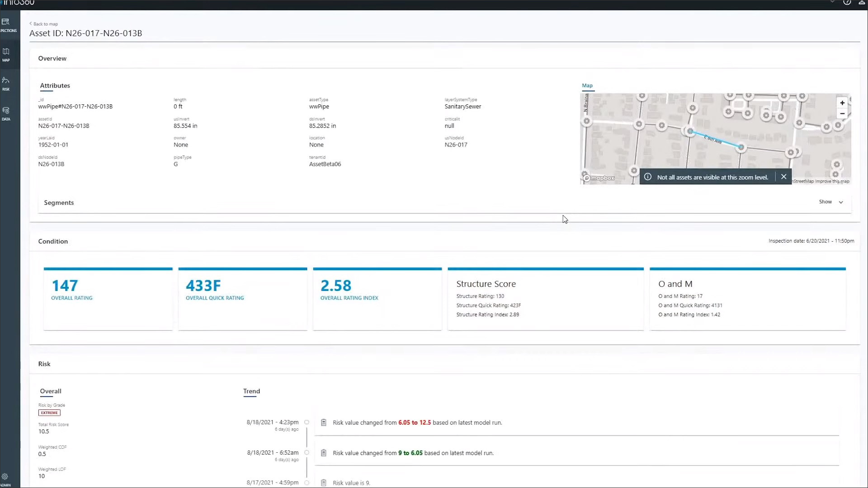Click the Structure Score card
Image resolution: width=868 pixels, height=488 pixels.
point(546,299)
